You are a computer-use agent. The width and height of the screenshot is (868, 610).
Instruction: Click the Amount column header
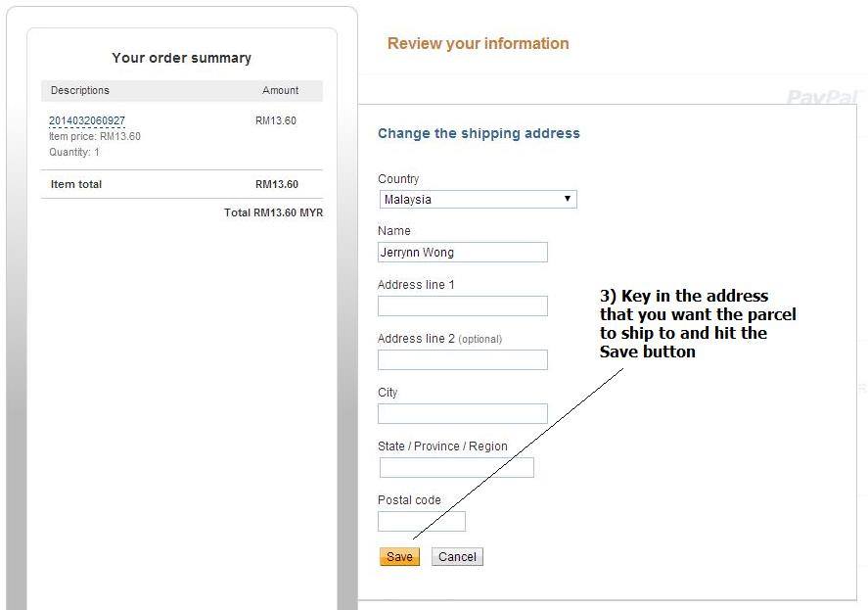coord(280,90)
